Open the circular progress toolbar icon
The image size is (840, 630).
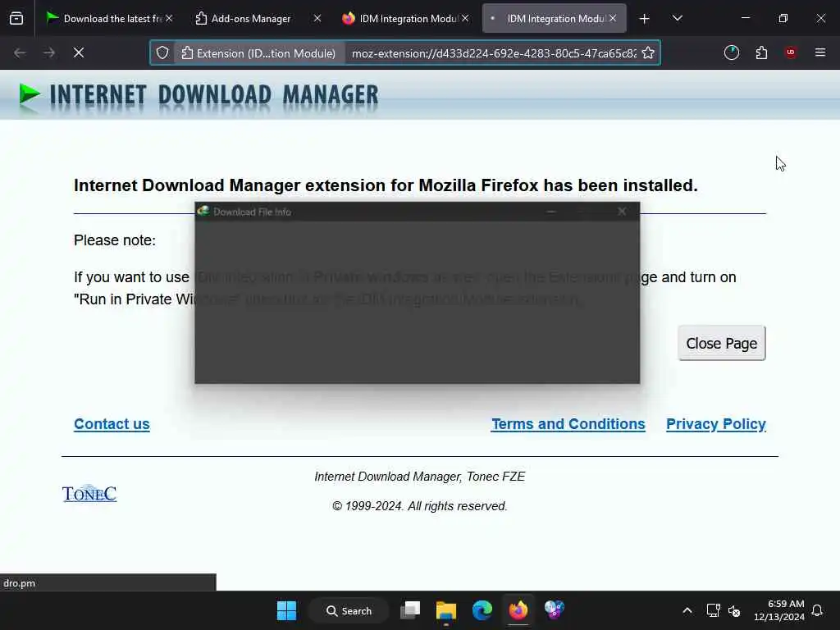731,52
